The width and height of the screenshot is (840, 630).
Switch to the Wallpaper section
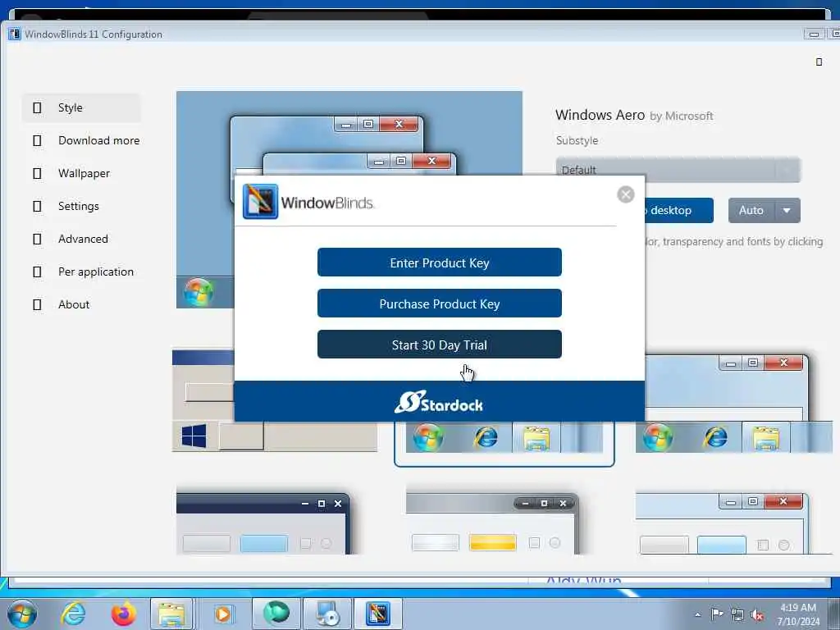[84, 173]
